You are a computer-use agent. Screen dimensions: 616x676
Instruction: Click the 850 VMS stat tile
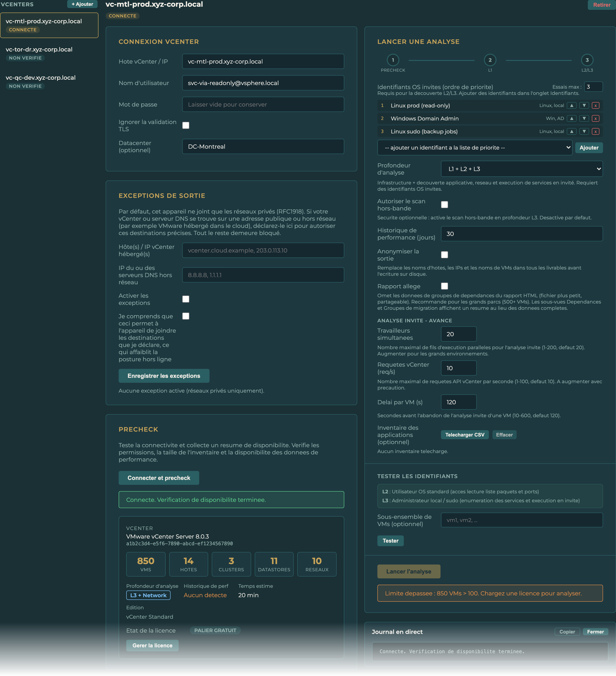coord(145,564)
